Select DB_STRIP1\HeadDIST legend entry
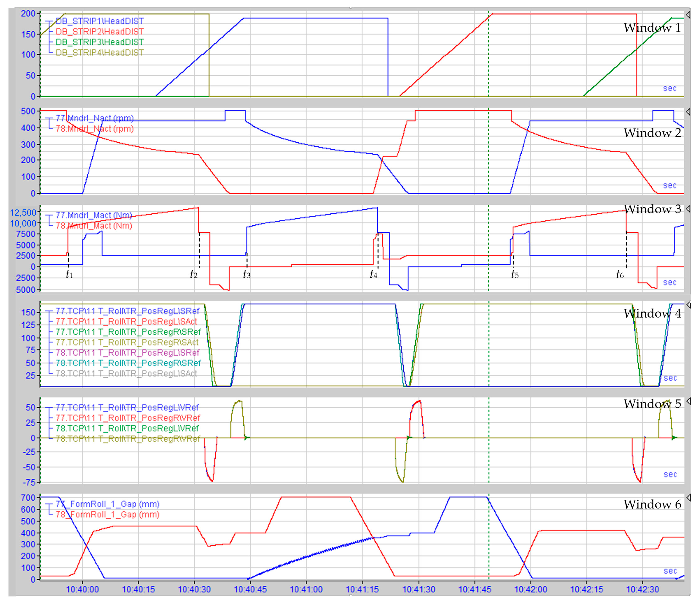The height and width of the screenshot is (601, 700). [x=99, y=21]
